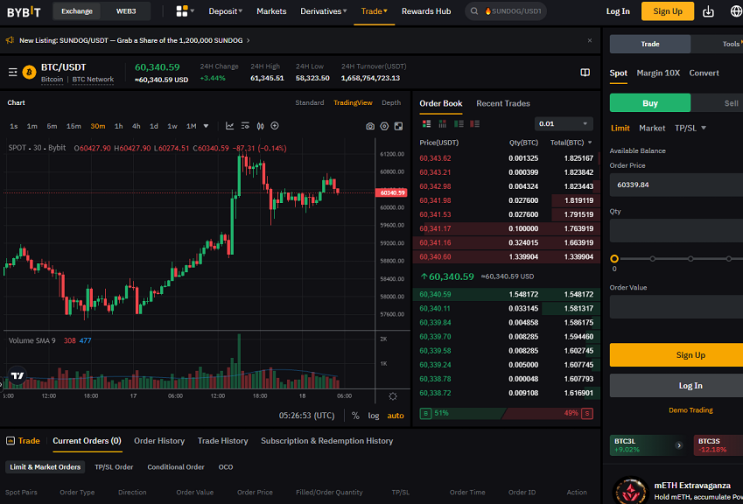Click the top yellow Sign Up button
The height and width of the screenshot is (504, 743).
668,11
